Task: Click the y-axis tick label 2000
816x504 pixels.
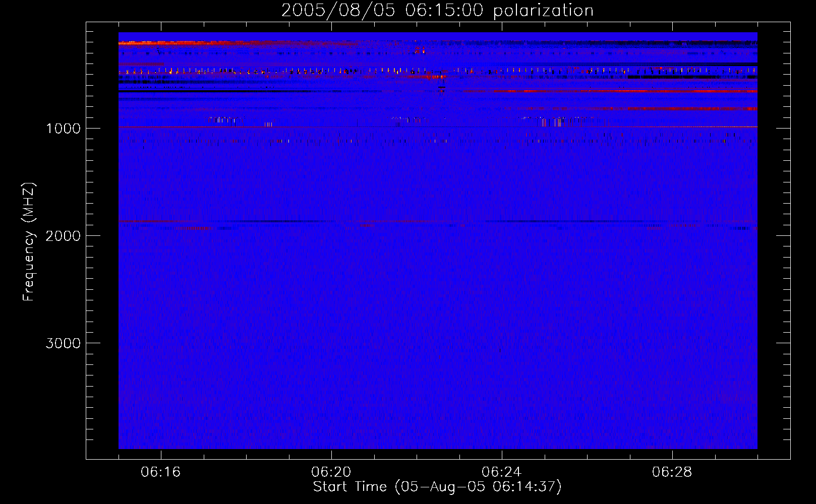Action: click(x=63, y=236)
